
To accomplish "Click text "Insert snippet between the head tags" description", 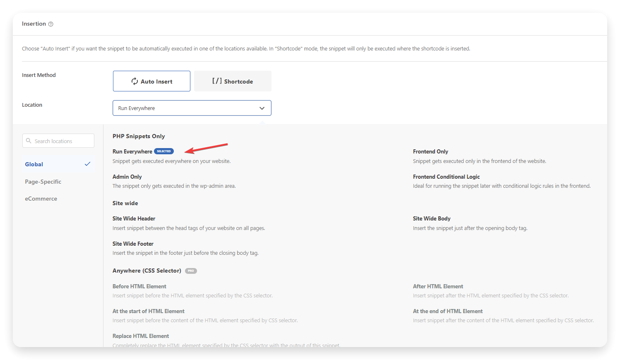I will coord(189,228).
